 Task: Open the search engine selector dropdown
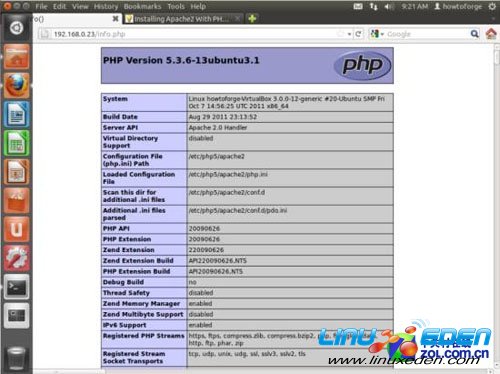tap(377, 34)
